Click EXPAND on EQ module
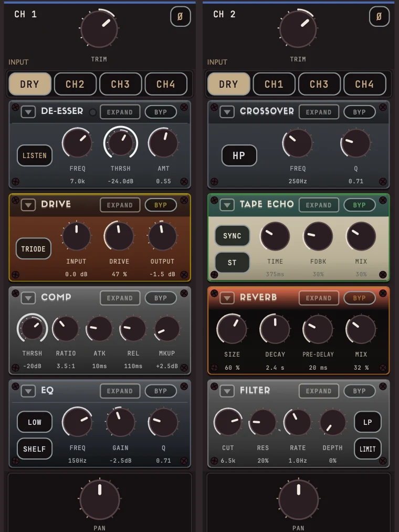 [x=120, y=391]
